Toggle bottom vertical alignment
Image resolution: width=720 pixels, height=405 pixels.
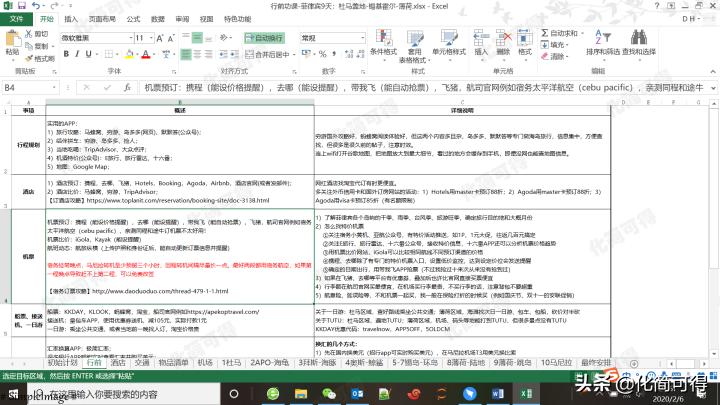coord(208,38)
